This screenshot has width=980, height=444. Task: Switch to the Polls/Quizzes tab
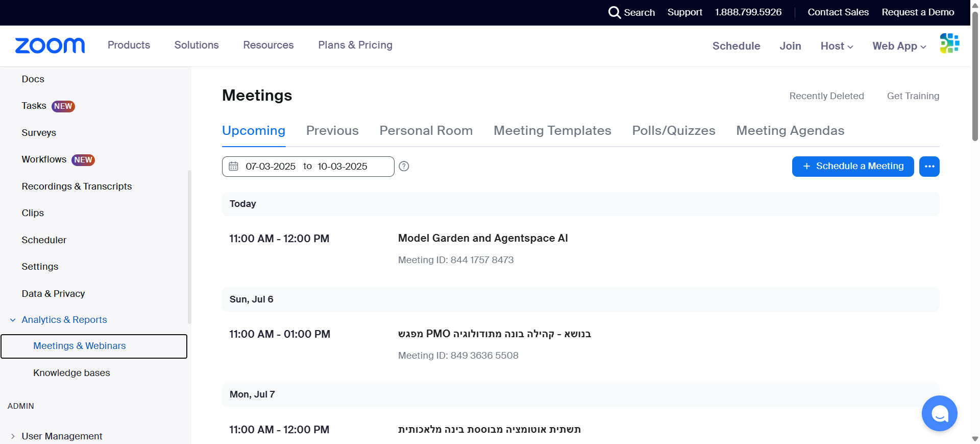pyautogui.click(x=674, y=131)
